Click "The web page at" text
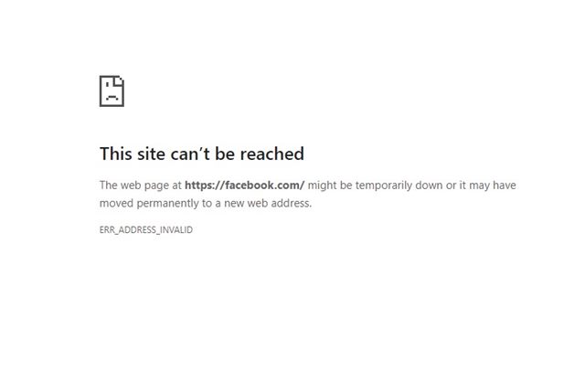The image size is (585, 392). pyautogui.click(x=140, y=185)
